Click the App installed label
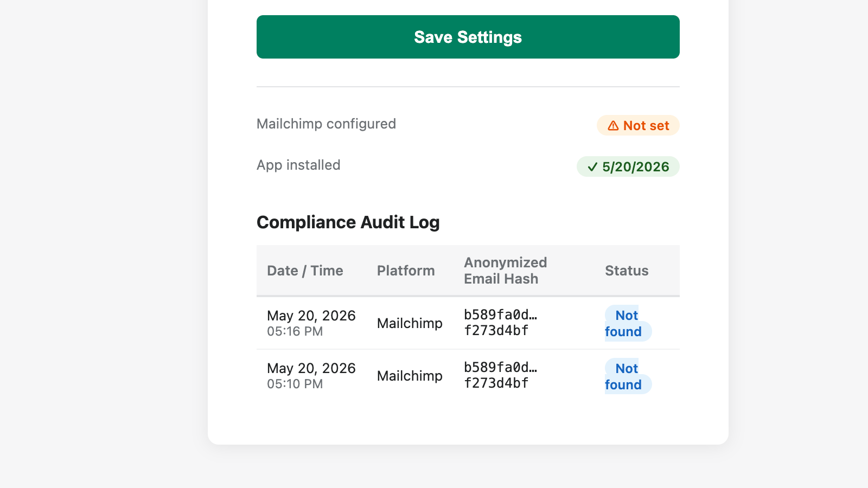This screenshot has height=488, width=868. pos(298,165)
